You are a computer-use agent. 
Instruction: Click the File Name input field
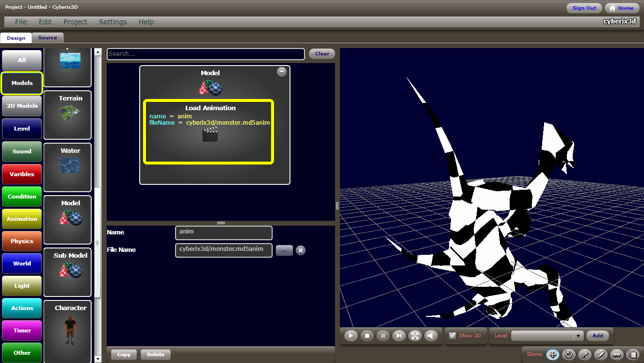(x=224, y=250)
